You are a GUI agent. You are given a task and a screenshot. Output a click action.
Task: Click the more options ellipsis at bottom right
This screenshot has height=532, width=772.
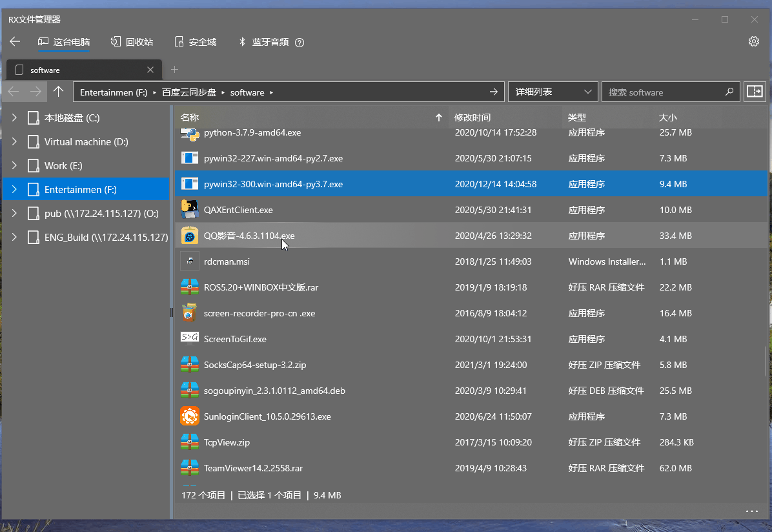pyautogui.click(x=752, y=511)
